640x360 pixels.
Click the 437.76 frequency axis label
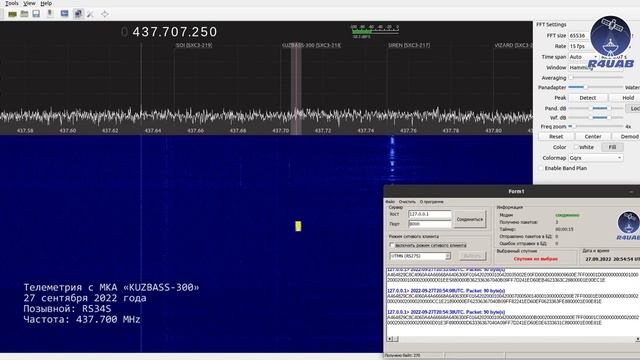coord(408,131)
